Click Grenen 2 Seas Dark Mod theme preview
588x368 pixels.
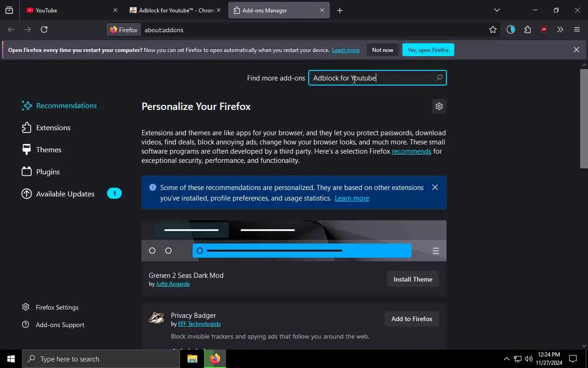(x=294, y=241)
